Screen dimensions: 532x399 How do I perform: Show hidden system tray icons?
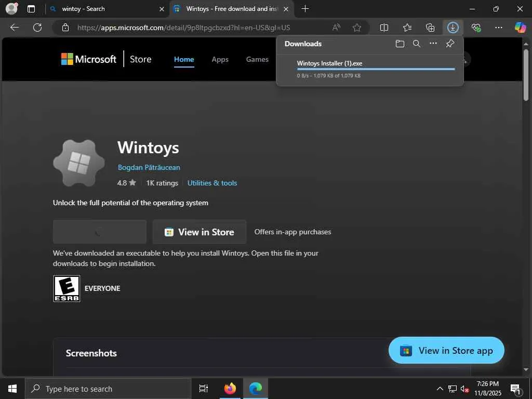[x=440, y=389]
